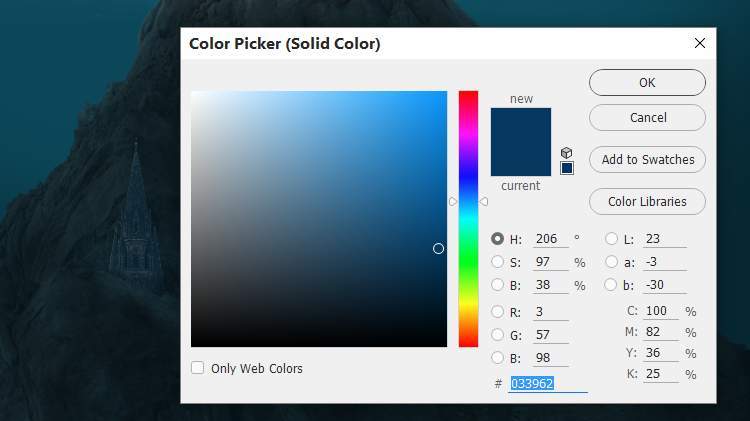The image size is (750, 421).
Task: Select the G green radio button
Action: tap(497, 334)
